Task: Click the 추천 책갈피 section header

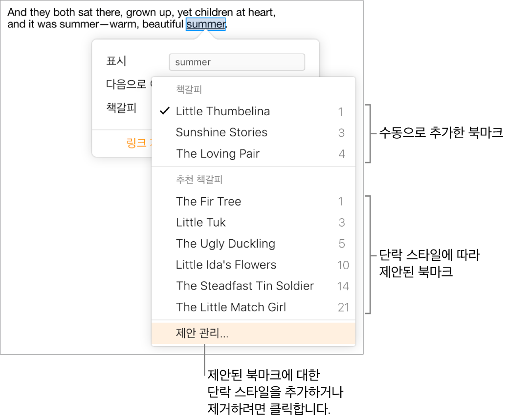Action: coord(199,180)
